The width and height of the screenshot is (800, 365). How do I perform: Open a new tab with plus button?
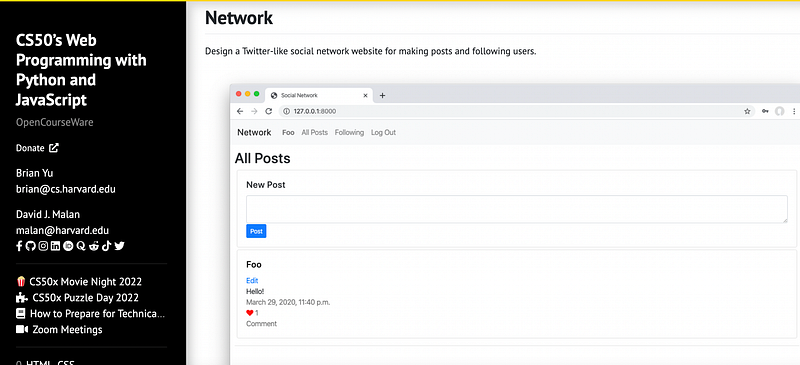(383, 95)
